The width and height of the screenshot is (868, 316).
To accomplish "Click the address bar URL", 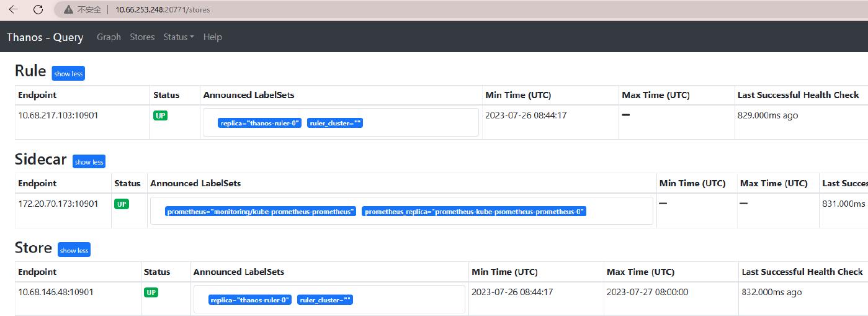I will [x=163, y=10].
